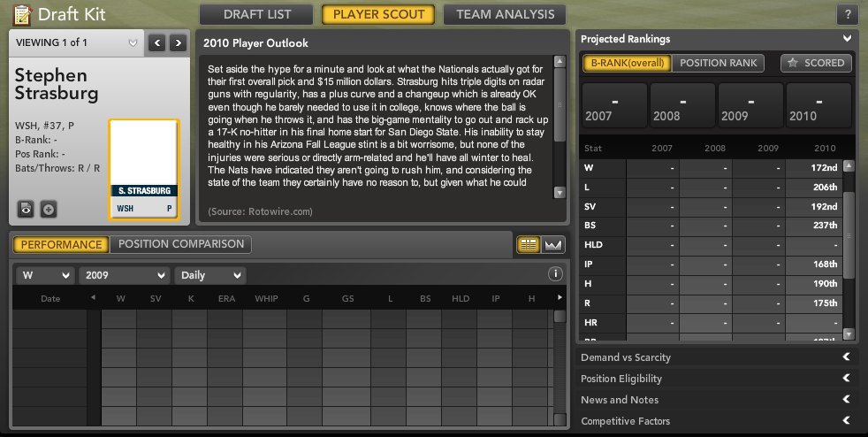Click the help question mark button
Screen dimensions: 868x437
pos(847,15)
